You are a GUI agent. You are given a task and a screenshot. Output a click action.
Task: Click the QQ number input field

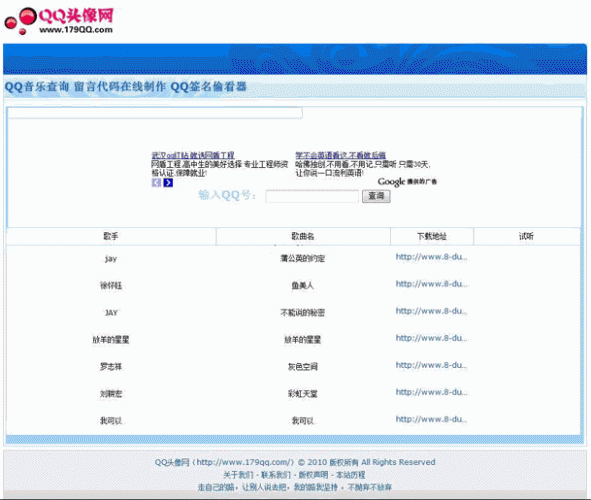[x=312, y=196]
